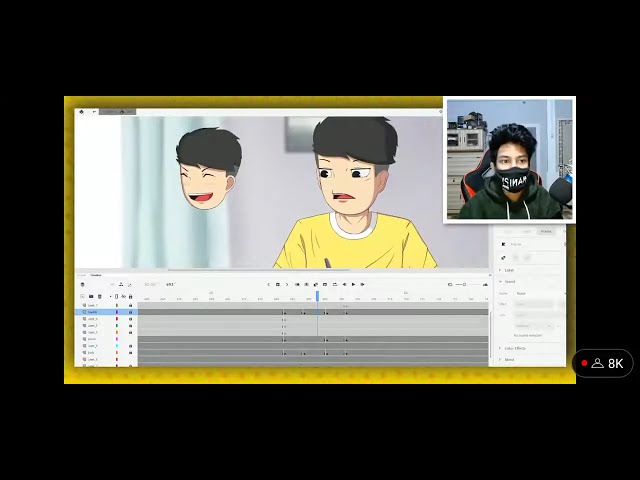Click the yellow shirt character on stage
The width and height of the screenshot is (640, 480).
point(355,192)
